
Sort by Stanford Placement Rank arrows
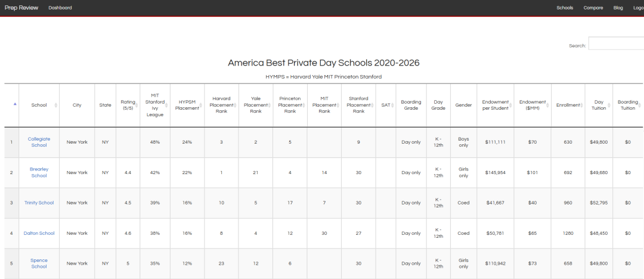point(371,105)
